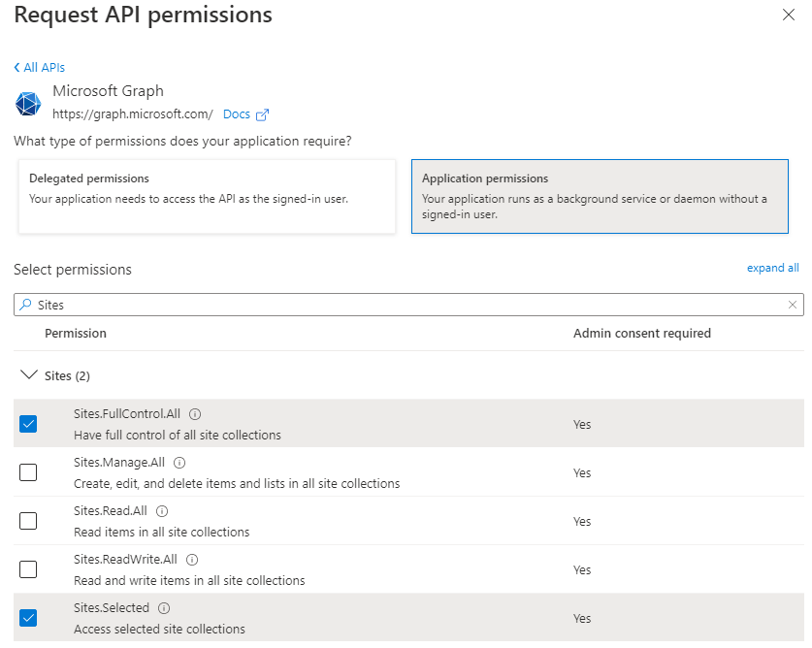Click the magnifier icon in the search box

click(26, 305)
